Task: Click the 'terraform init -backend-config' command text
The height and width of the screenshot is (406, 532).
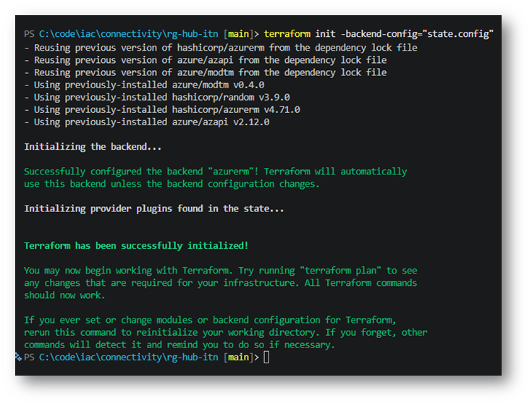Action: click(x=379, y=34)
